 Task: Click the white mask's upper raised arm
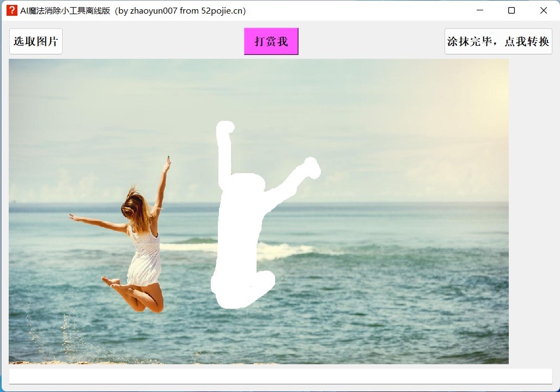pyautogui.click(x=225, y=150)
